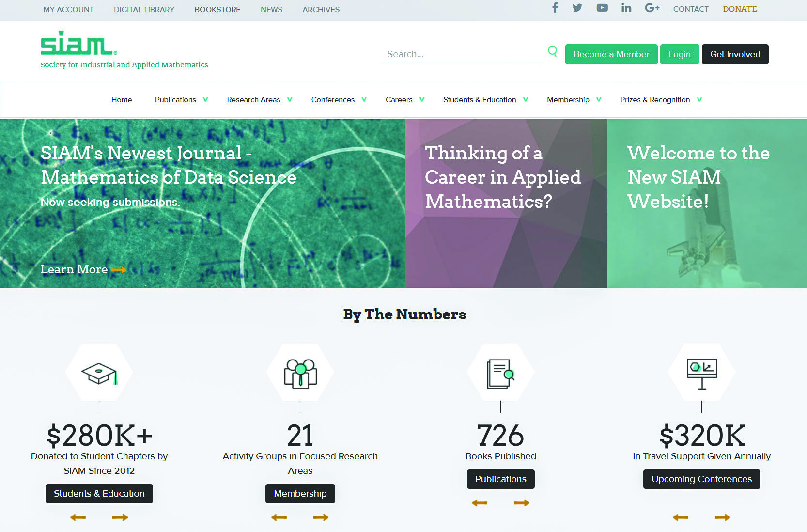Expand the Research Areas dropdown
The width and height of the screenshot is (807, 532).
click(290, 99)
